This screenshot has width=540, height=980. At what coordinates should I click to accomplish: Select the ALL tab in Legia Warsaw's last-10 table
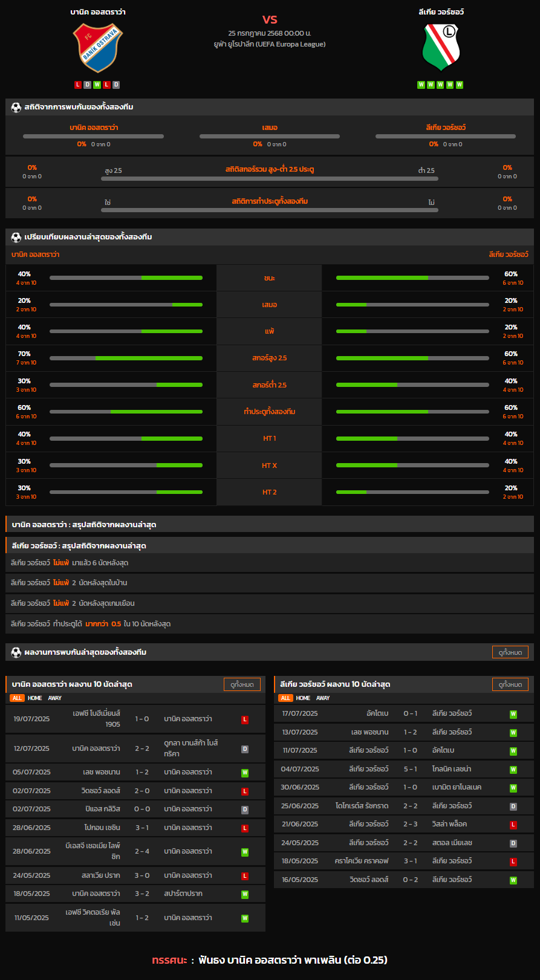point(285,698)
